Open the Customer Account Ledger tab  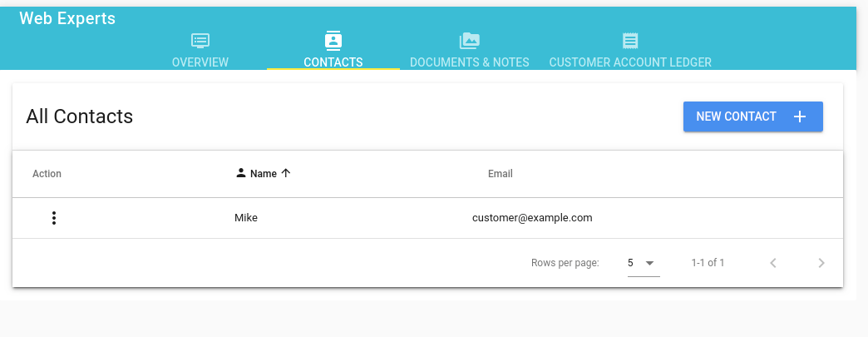tap(630, 62)
